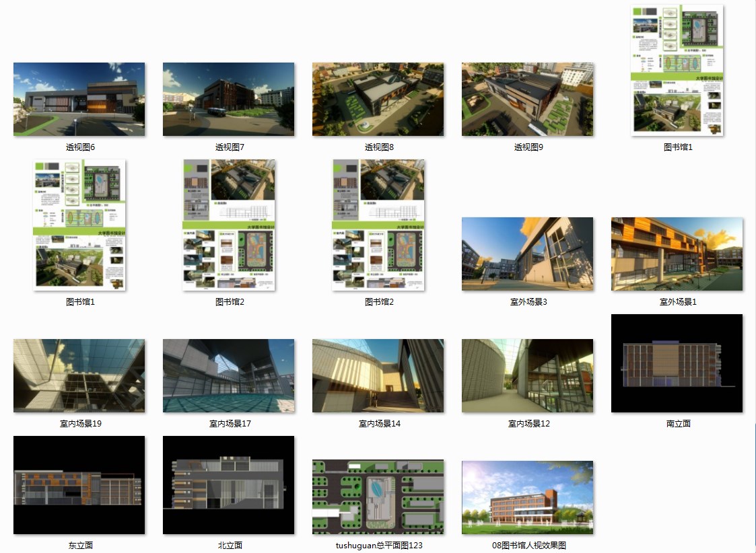Open the 室外场景3 exterior scene image

527,254
